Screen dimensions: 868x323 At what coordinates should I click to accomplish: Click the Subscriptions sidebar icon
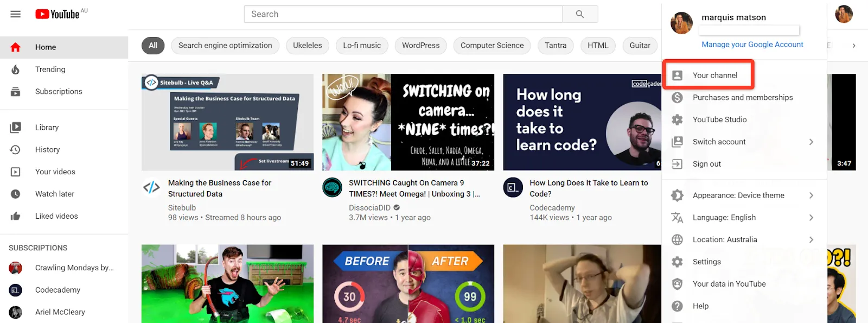click(15, 92)
